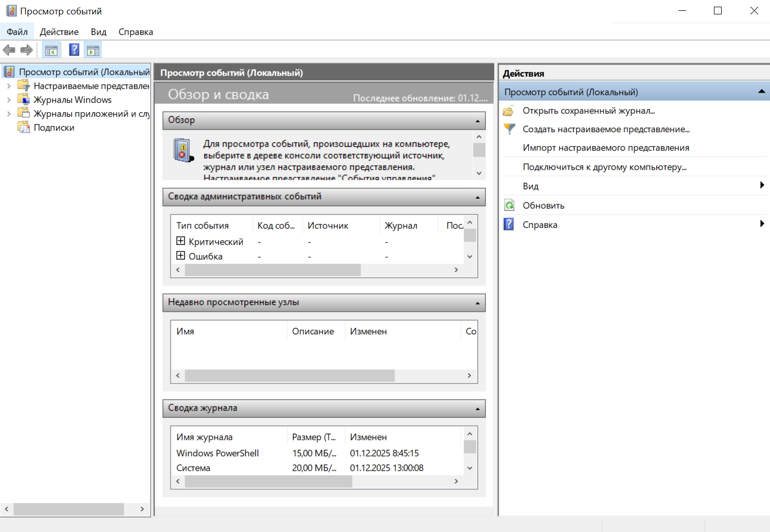The width and height of the screenshot is (770, 532).
Task: Click the funnel icon for custom view
Action: pos(509,129)
